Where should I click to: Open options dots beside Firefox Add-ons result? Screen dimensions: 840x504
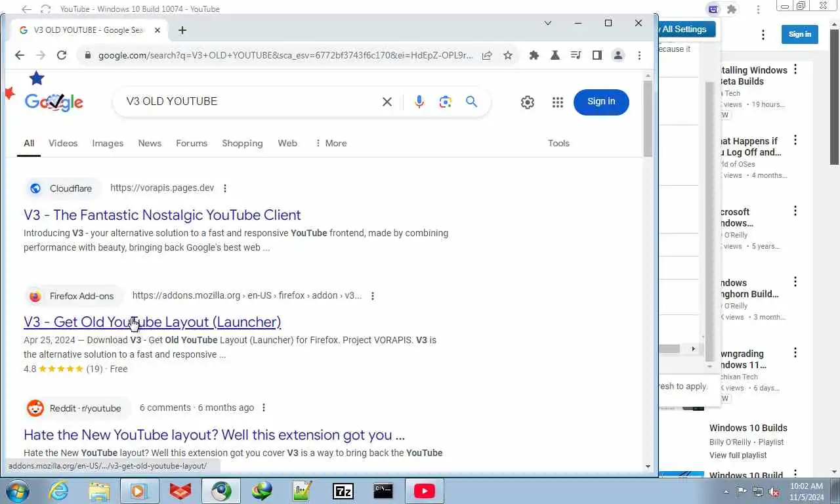tap(373, 296)
